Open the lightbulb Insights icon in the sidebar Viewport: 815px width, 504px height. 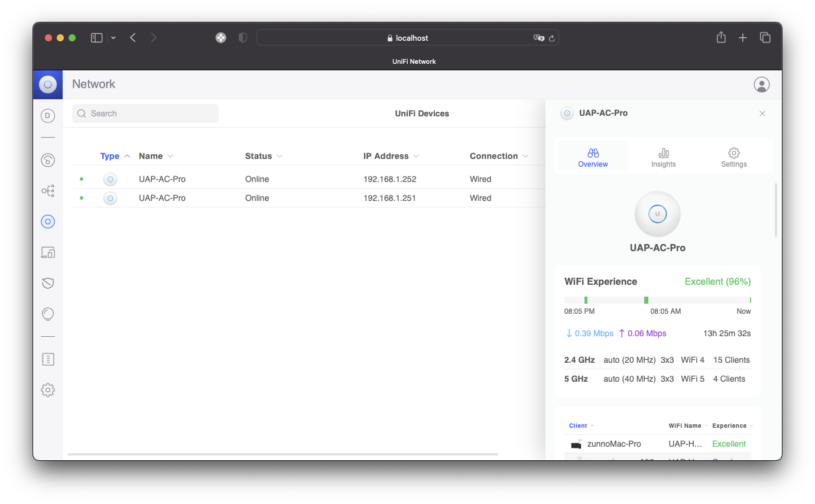48,314
